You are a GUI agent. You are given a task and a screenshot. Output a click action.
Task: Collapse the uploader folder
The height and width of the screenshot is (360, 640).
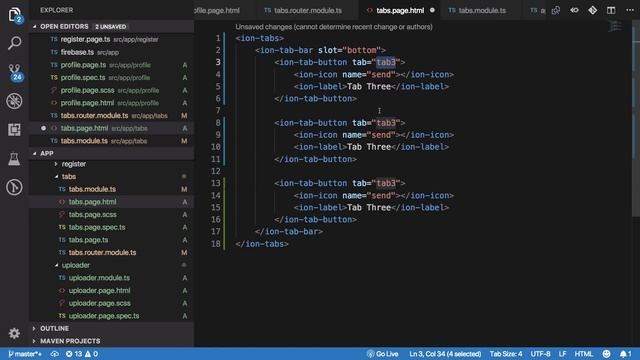[76, 265]
